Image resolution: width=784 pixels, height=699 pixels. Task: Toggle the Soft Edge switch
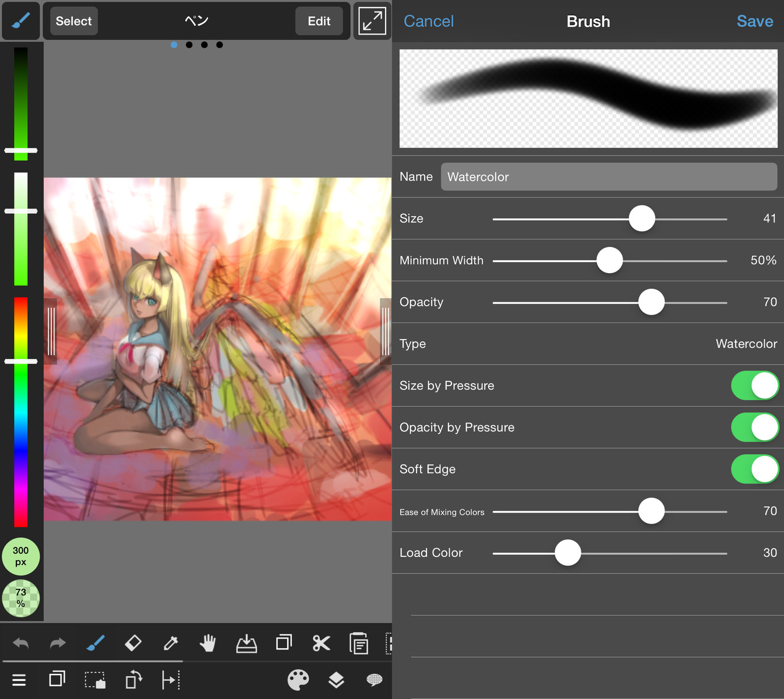(754, 469)
